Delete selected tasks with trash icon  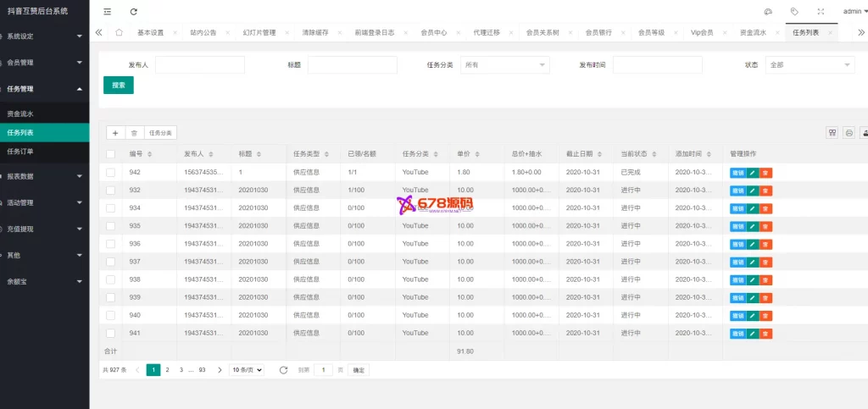pyautogui.click(x=134, y=133)
